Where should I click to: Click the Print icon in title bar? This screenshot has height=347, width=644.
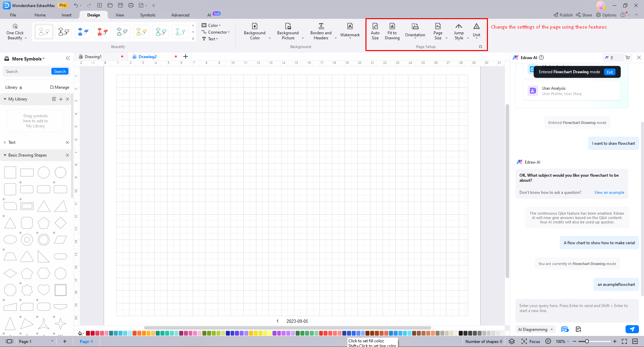[x=131, y=5]
